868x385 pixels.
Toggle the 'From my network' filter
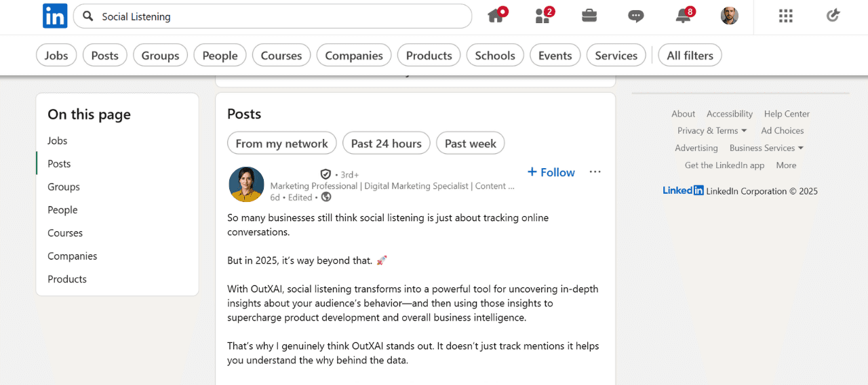(x=281, y=144)
